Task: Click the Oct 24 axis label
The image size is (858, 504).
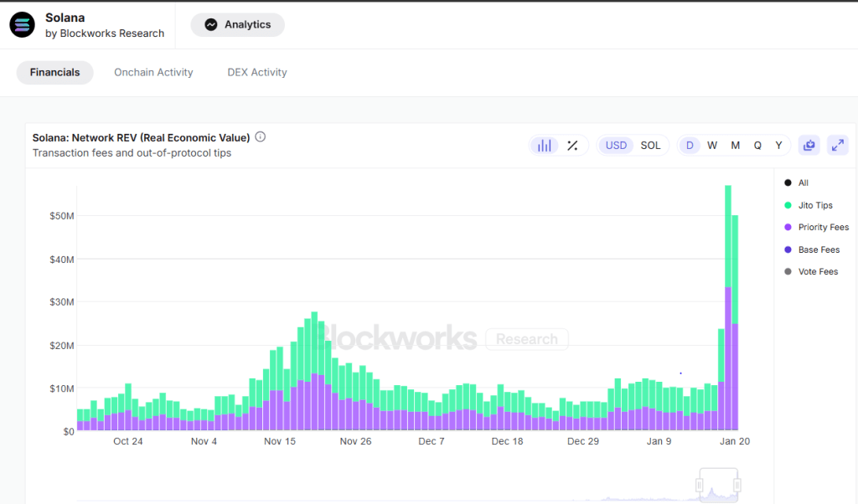Action: point(128,441)
